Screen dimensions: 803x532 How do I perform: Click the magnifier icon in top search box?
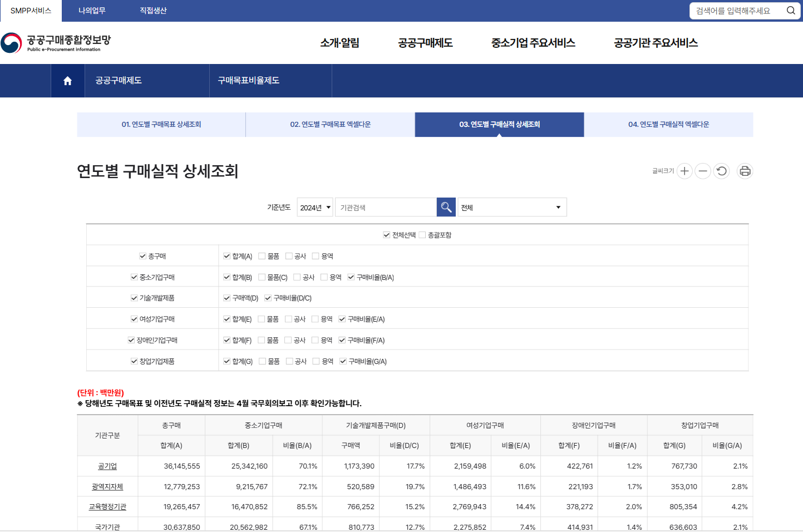(791, 11)
